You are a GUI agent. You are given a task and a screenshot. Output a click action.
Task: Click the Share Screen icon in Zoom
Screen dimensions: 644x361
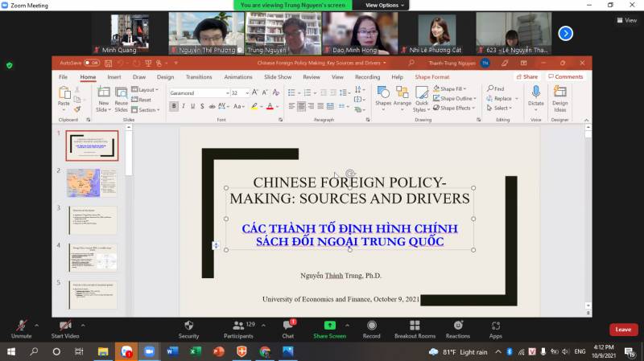[329, 326]
